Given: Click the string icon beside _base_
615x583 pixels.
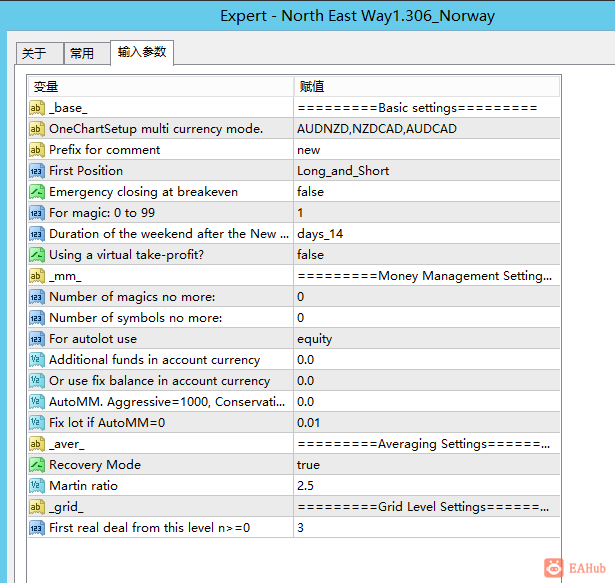Looking at the screenshot, I should pos(37,108).
